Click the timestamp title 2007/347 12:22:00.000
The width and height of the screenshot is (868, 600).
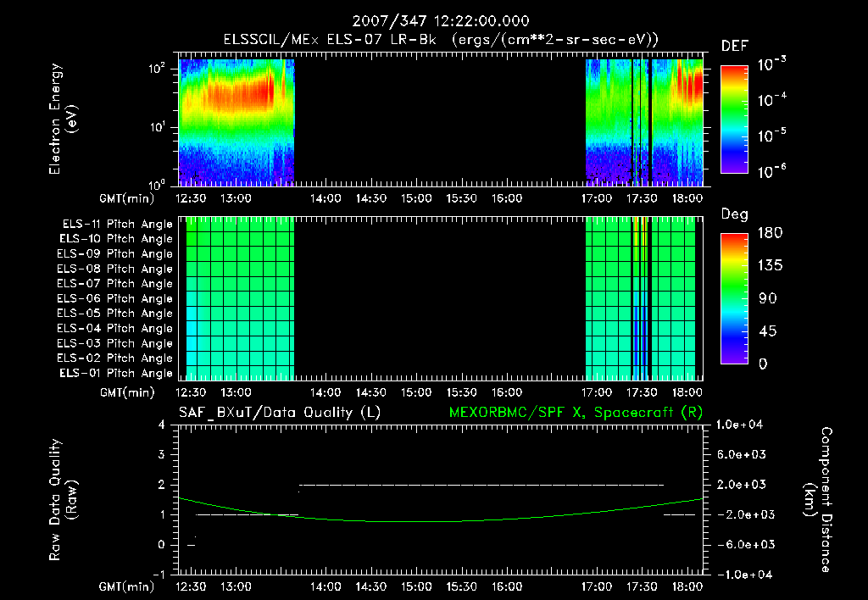[441, 21]
